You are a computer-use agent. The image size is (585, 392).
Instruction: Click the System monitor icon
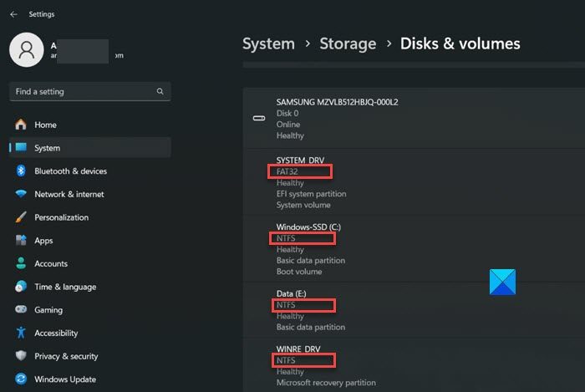coord(21,147)
